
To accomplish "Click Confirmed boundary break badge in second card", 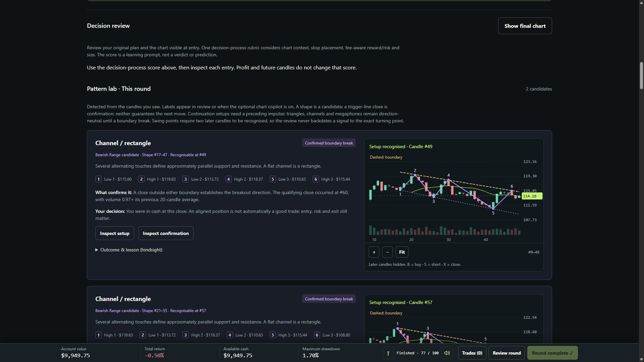I will tap(329, 299).
